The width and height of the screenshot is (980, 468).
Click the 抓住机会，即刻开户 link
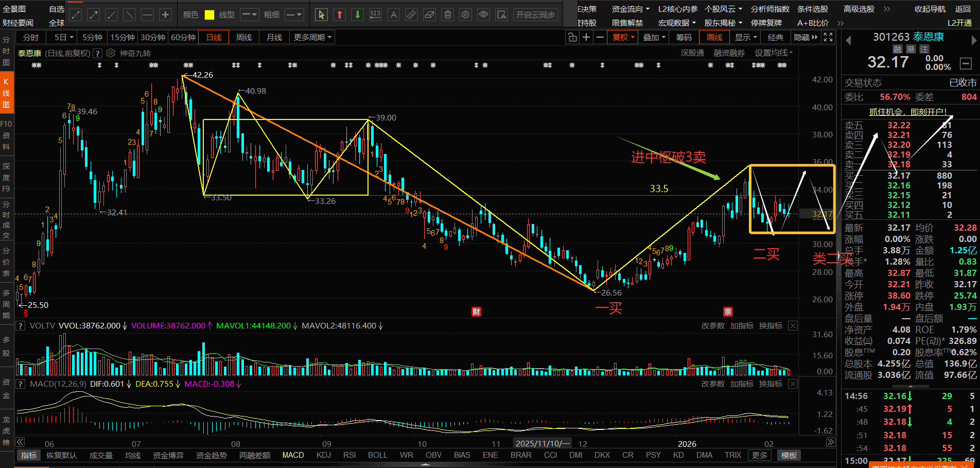[908, 112]
